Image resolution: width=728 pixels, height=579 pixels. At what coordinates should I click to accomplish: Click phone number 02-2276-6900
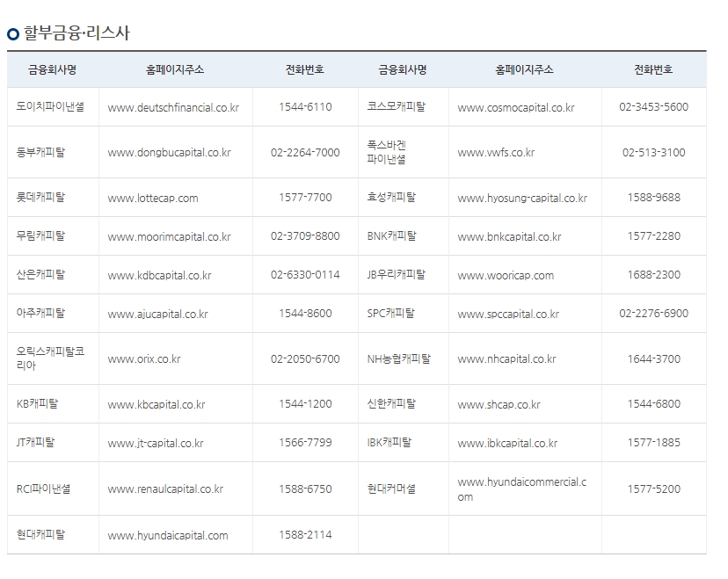point(654,313)
